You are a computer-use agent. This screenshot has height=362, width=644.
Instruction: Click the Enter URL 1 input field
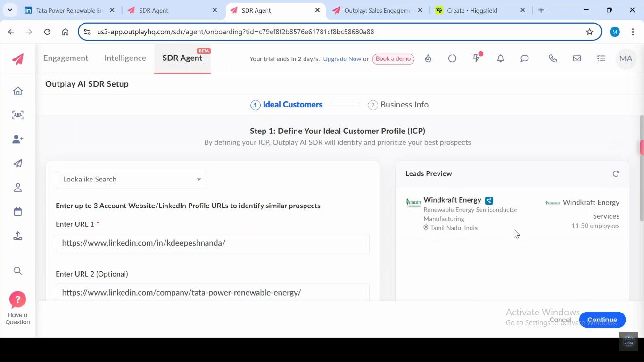(x=213, y=243)
